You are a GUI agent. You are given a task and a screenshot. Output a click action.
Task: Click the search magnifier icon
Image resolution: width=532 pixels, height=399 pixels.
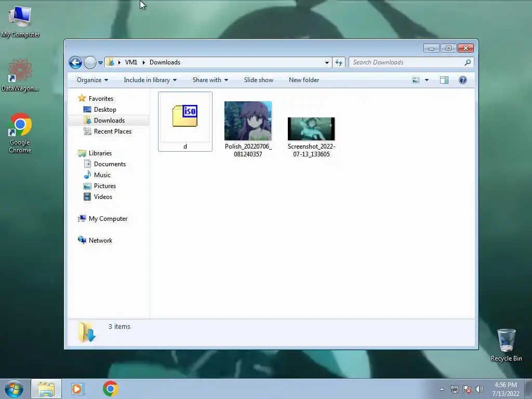coord(468,62)
